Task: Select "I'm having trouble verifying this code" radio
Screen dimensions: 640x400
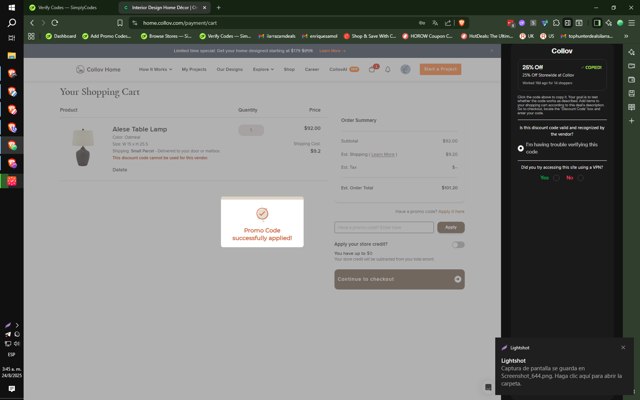Action: (520, 148)
